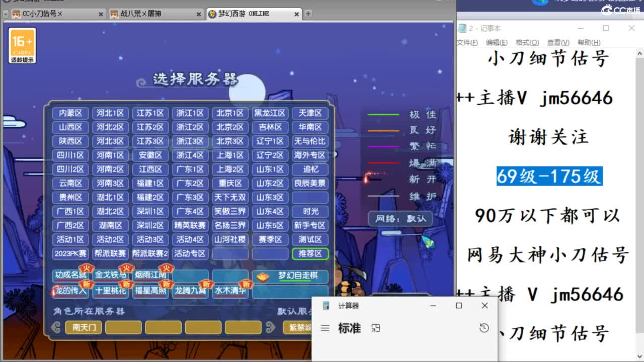This screenshot has height=362, width=644.
Task: Select the new server 龙腾九霄
Action: [x=190, y=291]
